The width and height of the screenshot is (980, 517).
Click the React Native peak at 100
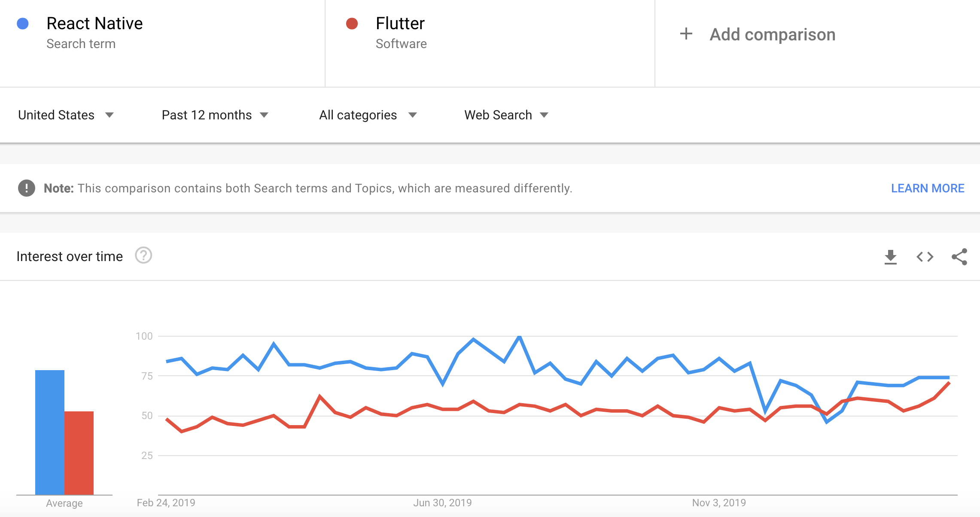tap(520, 337)
